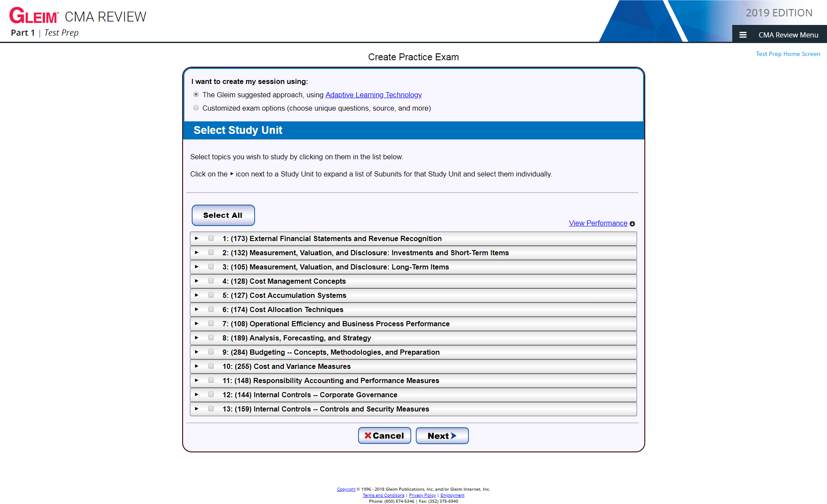Image resolution: width=827 pixels, height=504 pixels.
Task: Select the Adaptive Learning Technology radio button
Action: click(x=195, y=94)
